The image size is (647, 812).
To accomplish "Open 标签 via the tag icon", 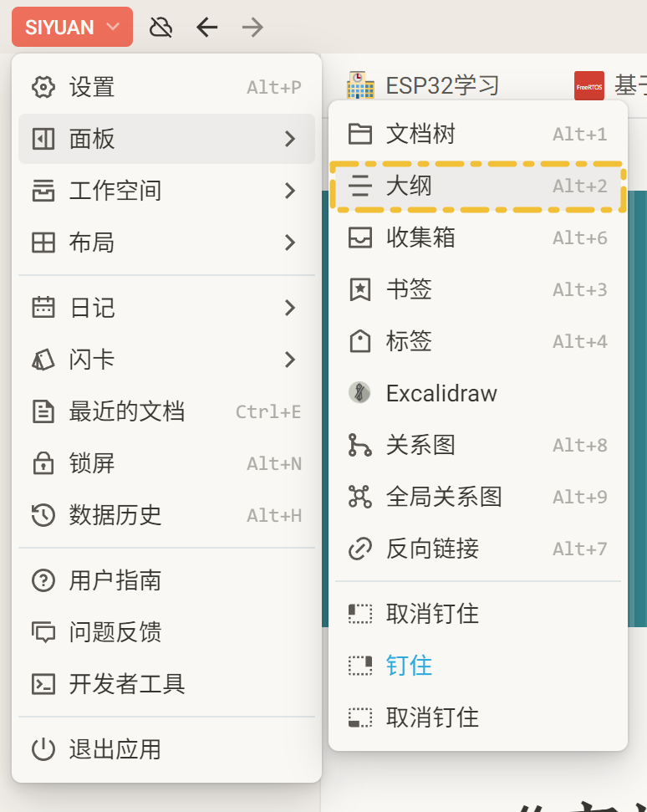I will click(359, 341).
